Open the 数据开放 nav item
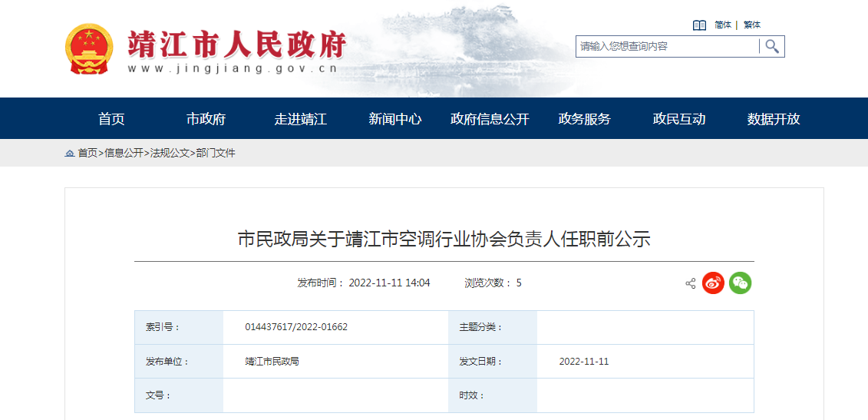The width and height of the screenshot is (868, 420). click(774, 118)
